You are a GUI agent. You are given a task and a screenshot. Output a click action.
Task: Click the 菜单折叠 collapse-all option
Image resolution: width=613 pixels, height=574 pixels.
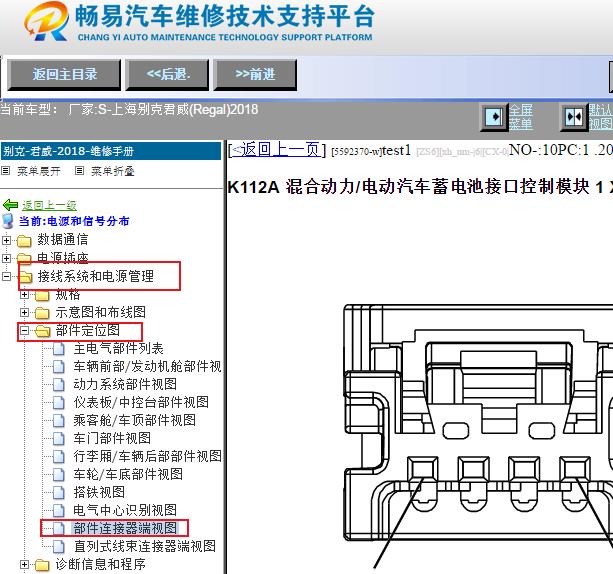(x=113, y=171)
